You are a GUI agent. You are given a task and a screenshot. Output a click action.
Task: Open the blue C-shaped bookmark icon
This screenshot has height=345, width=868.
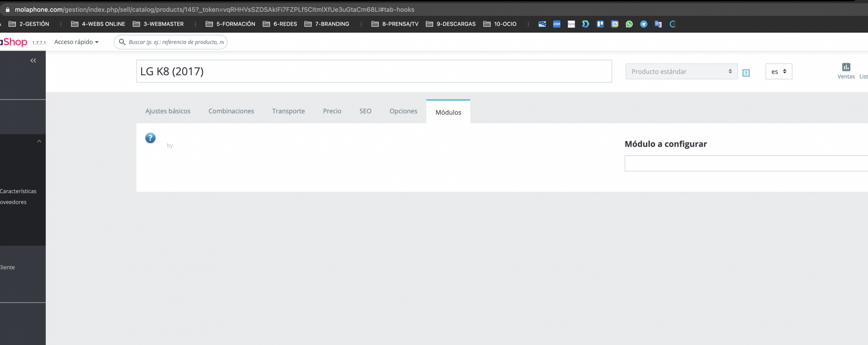click(672, 24)
